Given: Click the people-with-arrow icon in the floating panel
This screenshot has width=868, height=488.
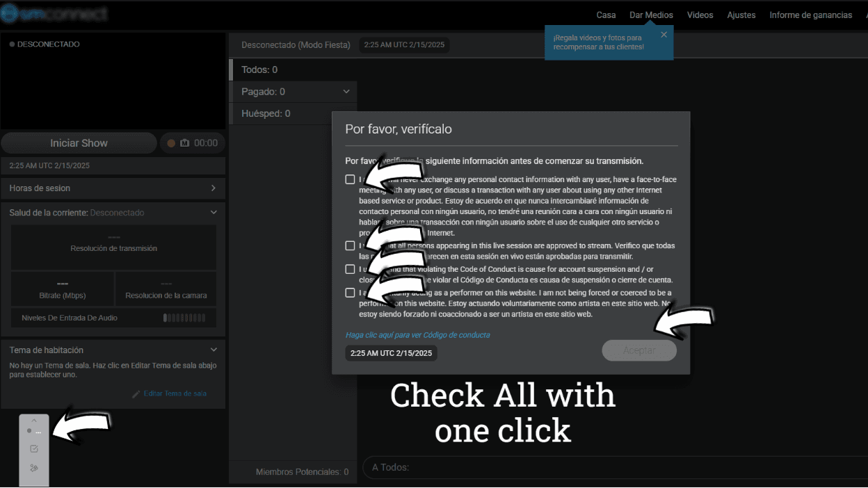Looking at the screenshot, I should 34,468.
